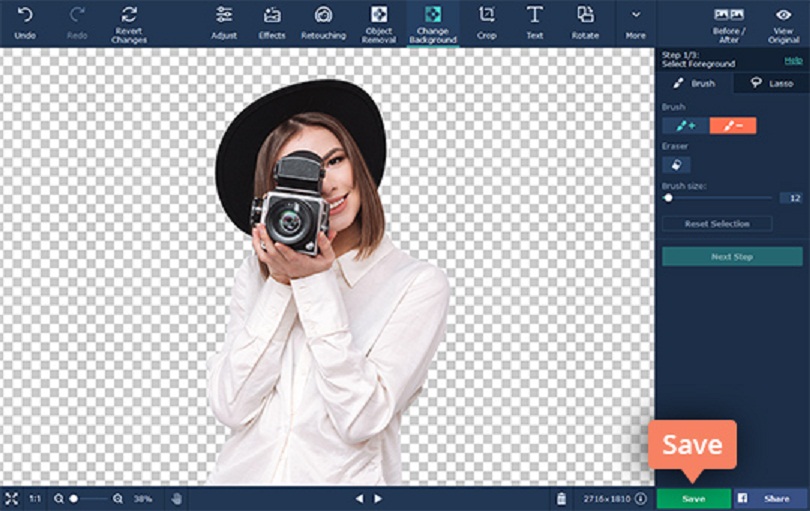The image size is (810, 511).
Task: Toggle the foreground add brush (+)
Action: (x=686, y=126)
